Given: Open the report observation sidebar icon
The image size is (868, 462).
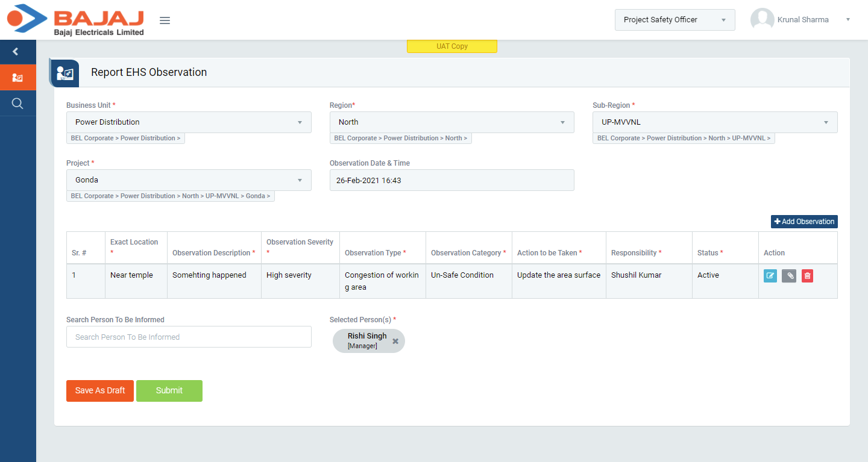Looking at the screenshot, I should point(17,78).
